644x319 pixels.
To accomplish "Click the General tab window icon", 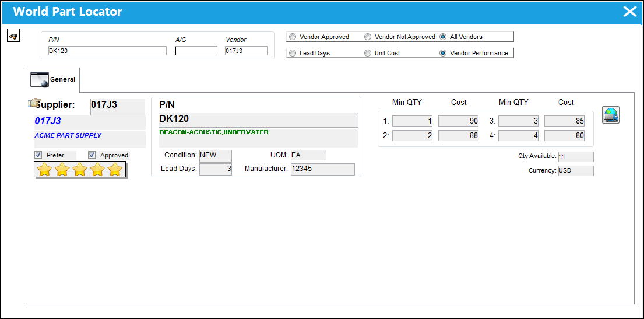I will pos(40,79).
